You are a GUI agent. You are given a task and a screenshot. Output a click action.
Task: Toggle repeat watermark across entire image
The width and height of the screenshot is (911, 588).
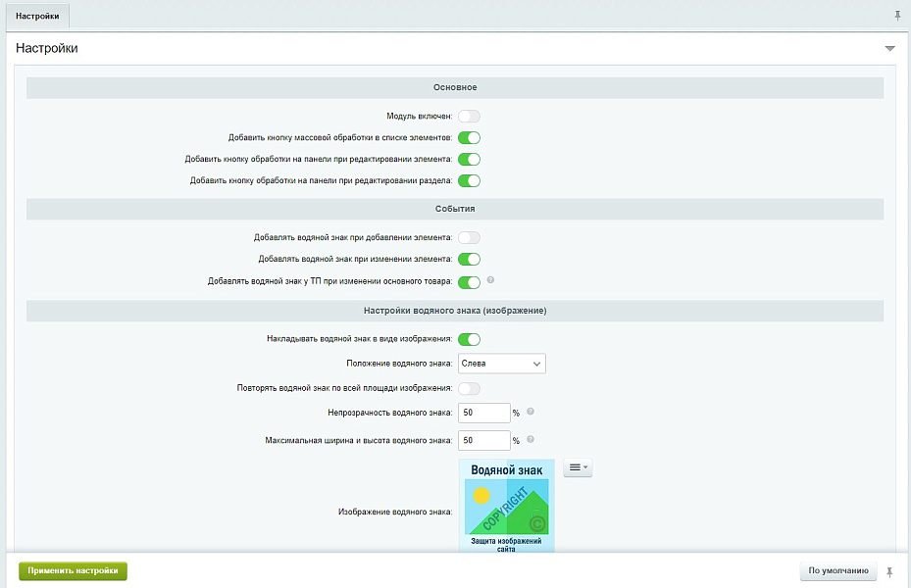(x=469, y=388)
